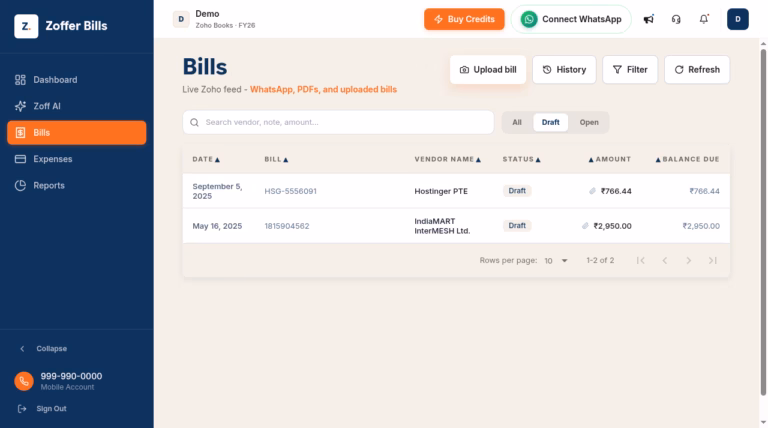768x428 pixels.
Task: Click Connect WhatsApp button
Action: [571, 19]
